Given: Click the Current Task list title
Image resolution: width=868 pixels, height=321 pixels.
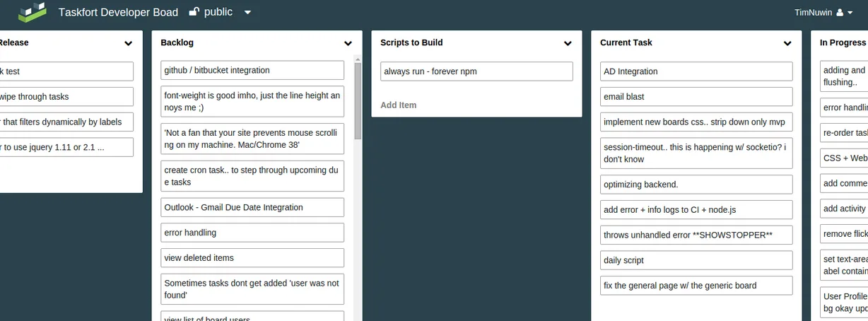Looking at the screenshot, I should [x=626, y=42].
